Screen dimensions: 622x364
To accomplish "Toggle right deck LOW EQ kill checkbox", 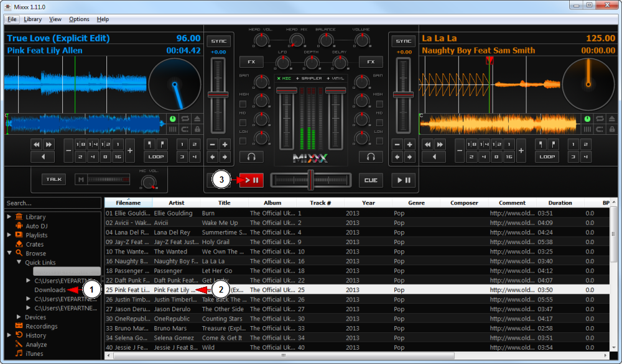I will 379,141.
